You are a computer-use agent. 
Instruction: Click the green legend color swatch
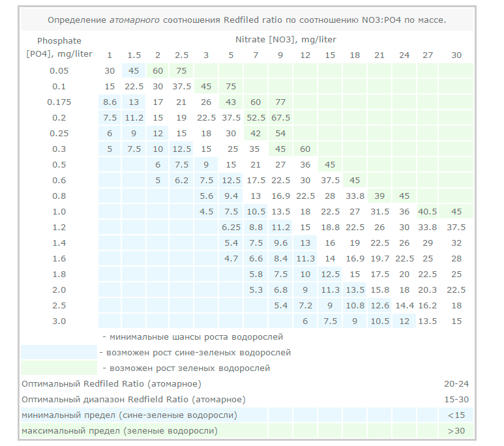coord(59,368)
